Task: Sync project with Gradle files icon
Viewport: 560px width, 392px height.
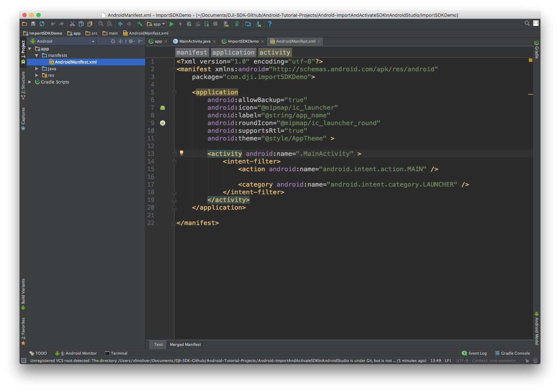Action: 237,24
